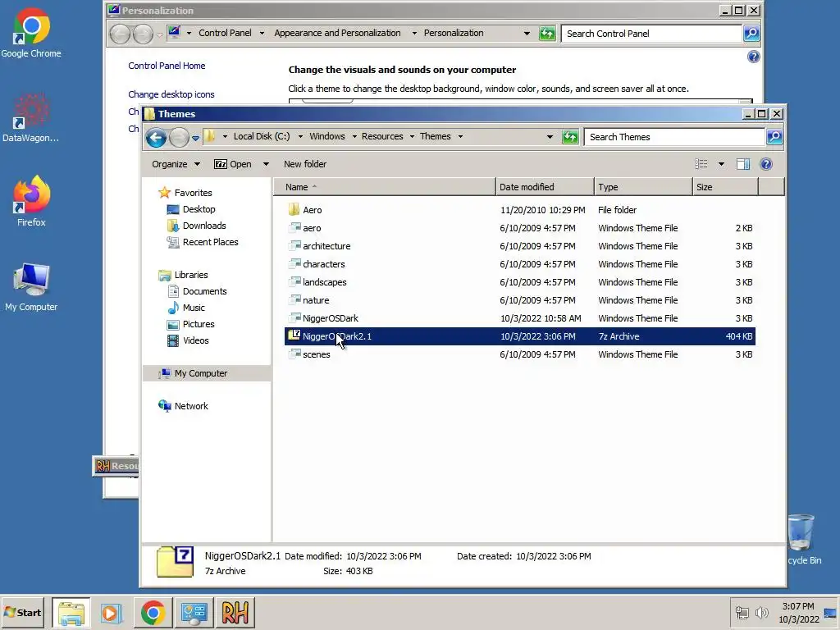
Task: Select My Computer in navigation pane
Action: click(x=207, y=373)
